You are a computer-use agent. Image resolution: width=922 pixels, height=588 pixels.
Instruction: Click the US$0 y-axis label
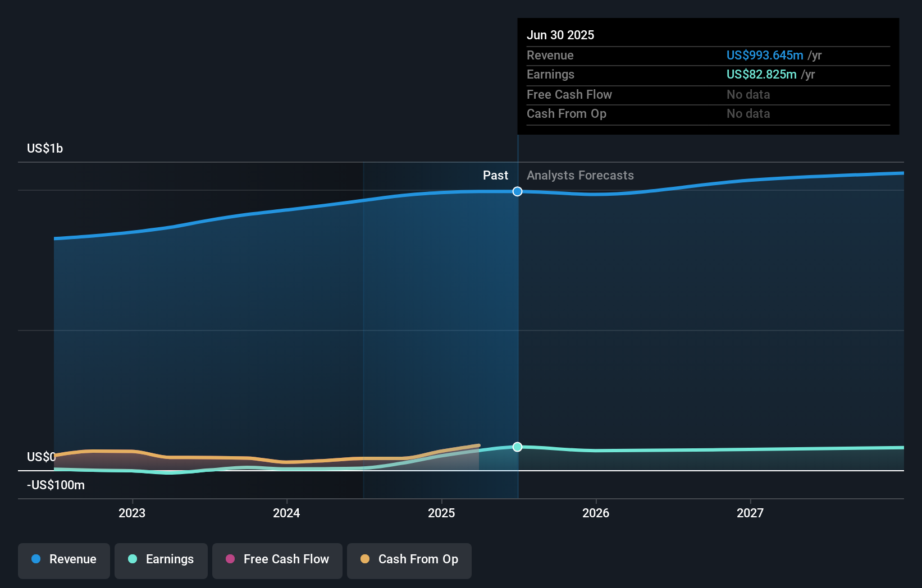pyautogui.click(x=42, y=457)
